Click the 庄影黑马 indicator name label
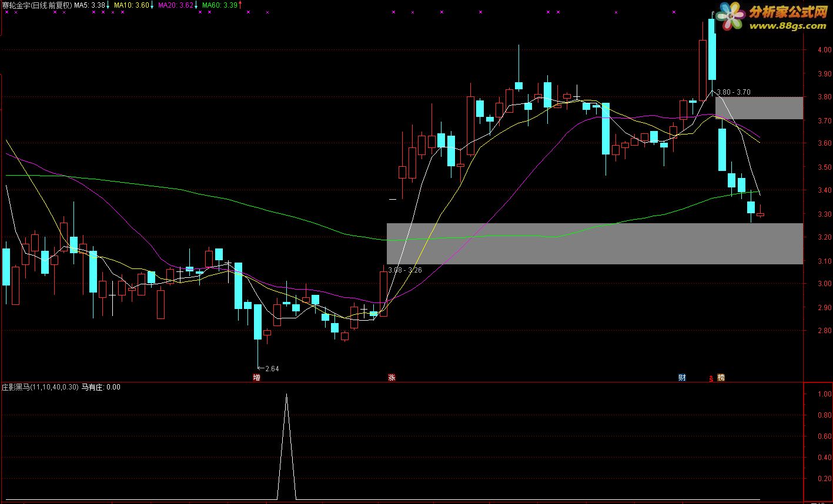833x504 pixels. coord(40,387)
